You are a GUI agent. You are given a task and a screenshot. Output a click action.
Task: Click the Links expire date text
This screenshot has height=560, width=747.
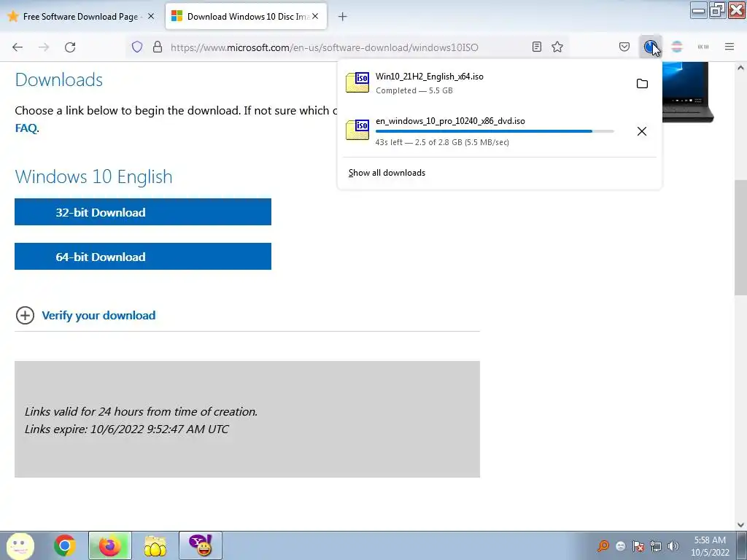[127, 429]
